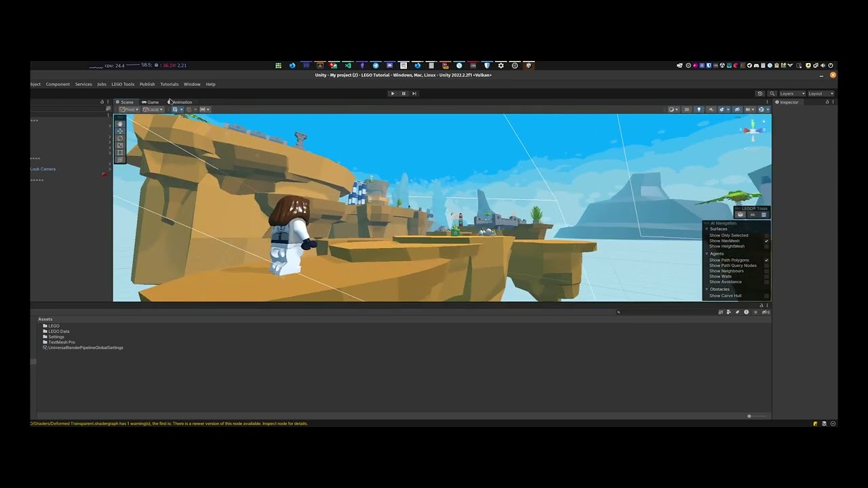This screenshot has height=488, width=868.
Task: Collapse the Obstacles section
Action: pos(707,289)
